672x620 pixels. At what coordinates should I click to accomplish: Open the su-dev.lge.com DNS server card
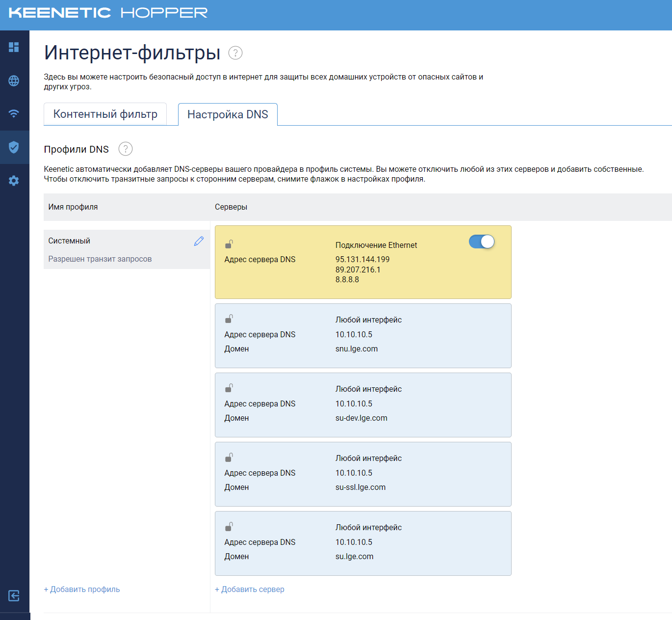tap(363, 405)
